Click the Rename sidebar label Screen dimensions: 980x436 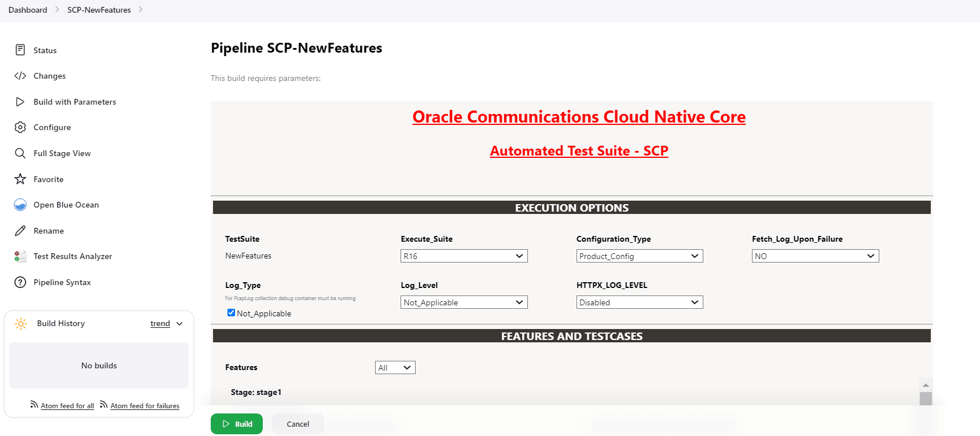[49, 231]
